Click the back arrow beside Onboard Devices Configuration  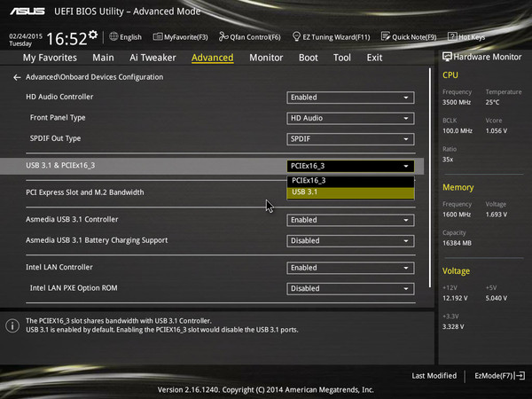point(17,78)
